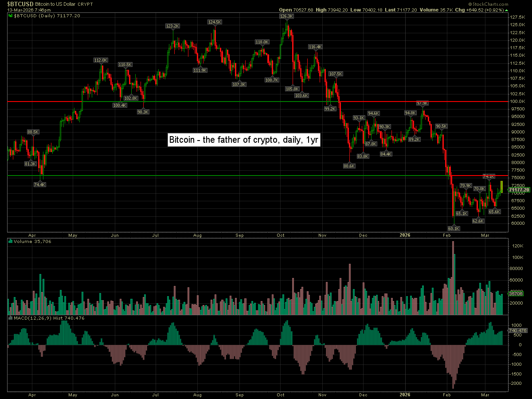Select the Bitcoin father of crypto annotation
Screen dimensions: 532x399
click(243, 140)
